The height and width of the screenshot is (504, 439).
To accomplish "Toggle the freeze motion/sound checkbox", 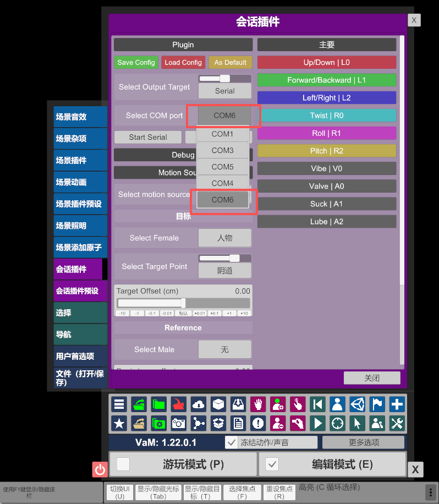I will pos(231,442).
